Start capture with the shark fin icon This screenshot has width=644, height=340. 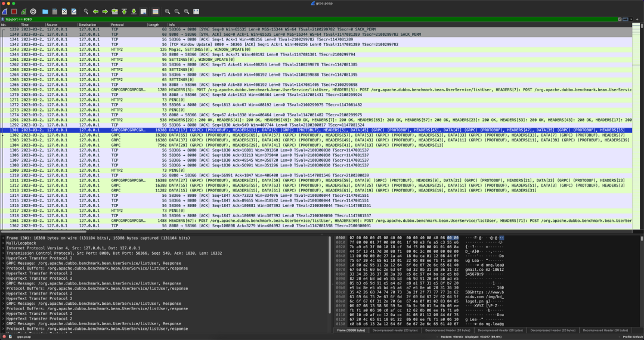(5, 11)
